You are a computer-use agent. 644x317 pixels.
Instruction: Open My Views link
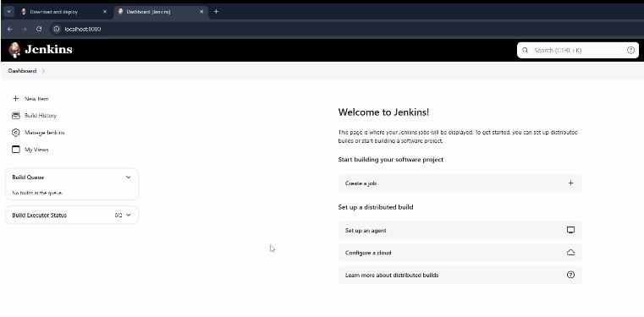(x=36, y=150)
